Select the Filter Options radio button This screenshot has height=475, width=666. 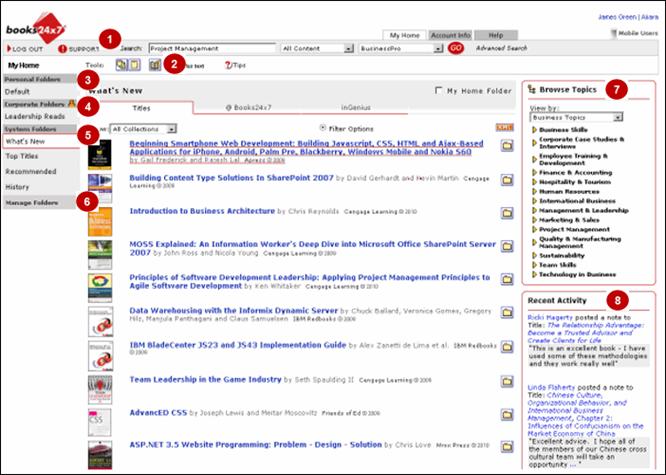(x=321, y=128)
